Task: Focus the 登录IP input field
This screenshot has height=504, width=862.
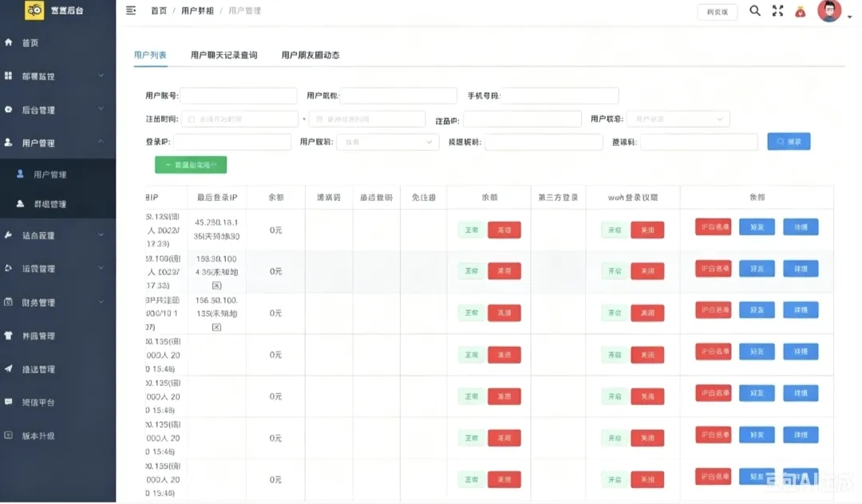Action: (x=232, y=142)
